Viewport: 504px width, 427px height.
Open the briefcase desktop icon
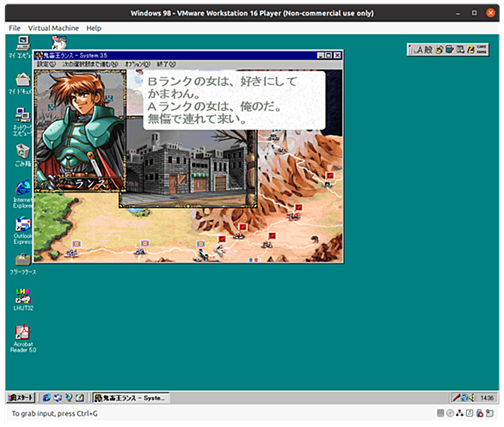pos(23,259)
